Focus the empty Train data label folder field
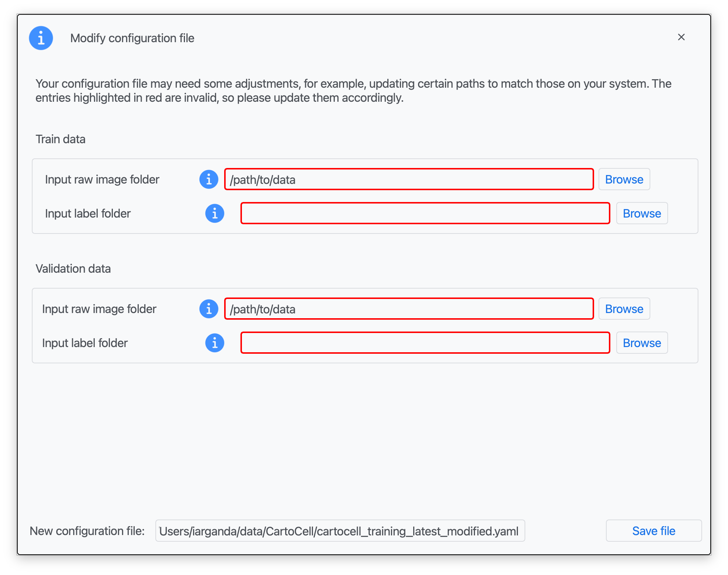 425,213
